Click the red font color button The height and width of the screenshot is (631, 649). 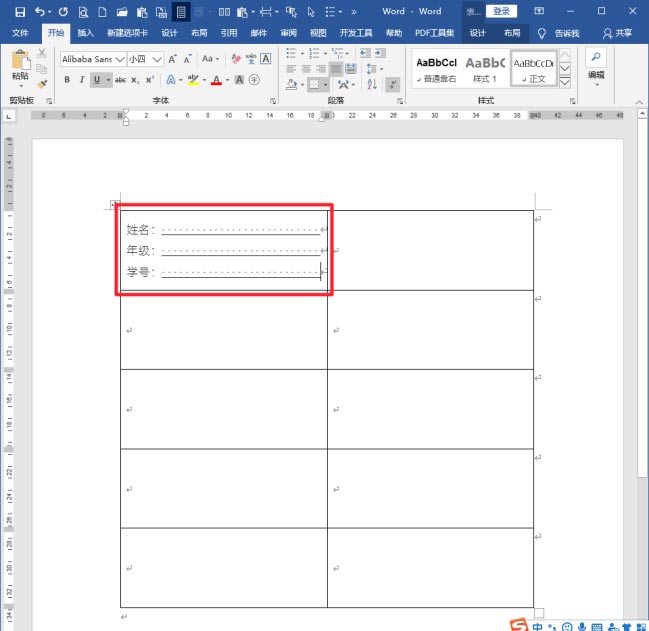pyautogui.click(x=216, y=80)
